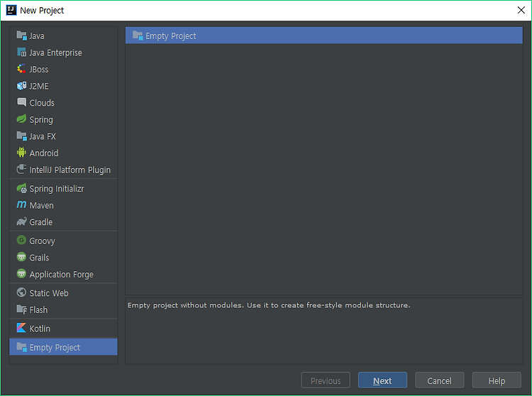Select the JBoss colorful icon

pos(22,69)
